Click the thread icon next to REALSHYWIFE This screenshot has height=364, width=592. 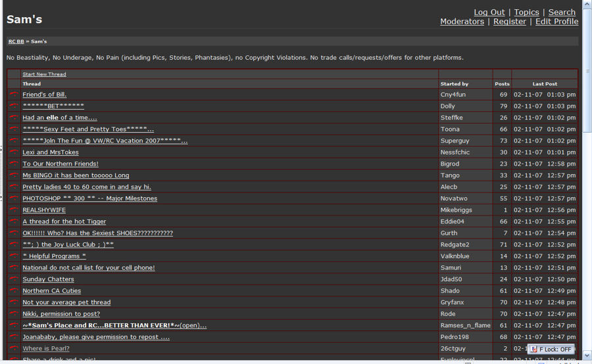14,210
